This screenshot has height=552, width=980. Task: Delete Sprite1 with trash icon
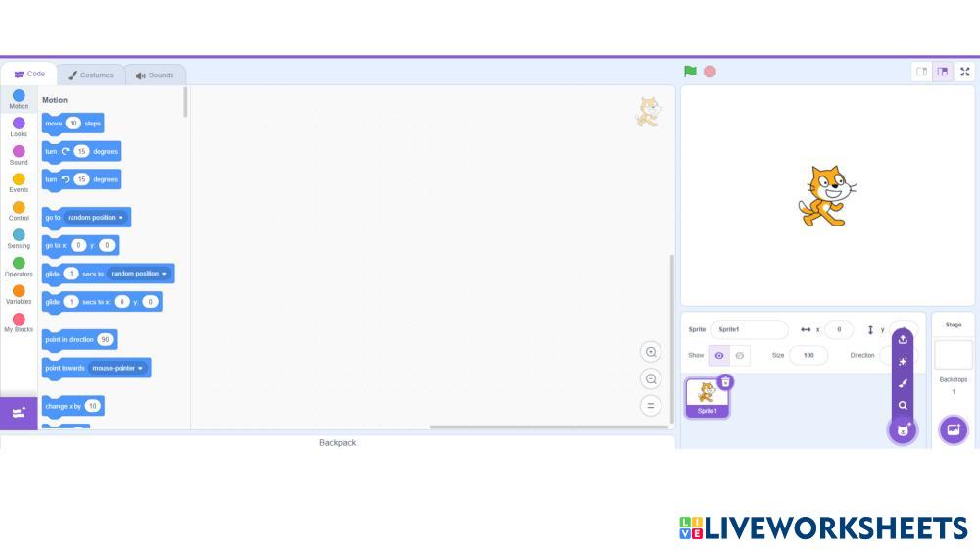tap(725, 382)
